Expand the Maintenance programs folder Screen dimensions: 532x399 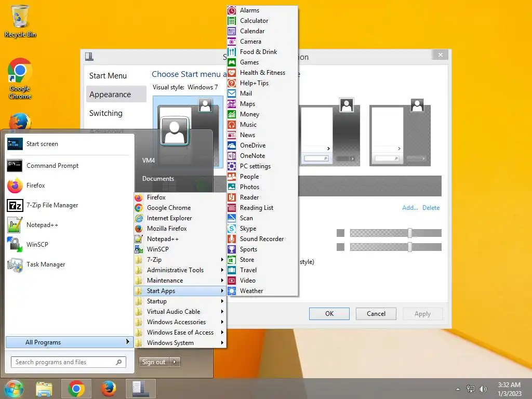180,281
